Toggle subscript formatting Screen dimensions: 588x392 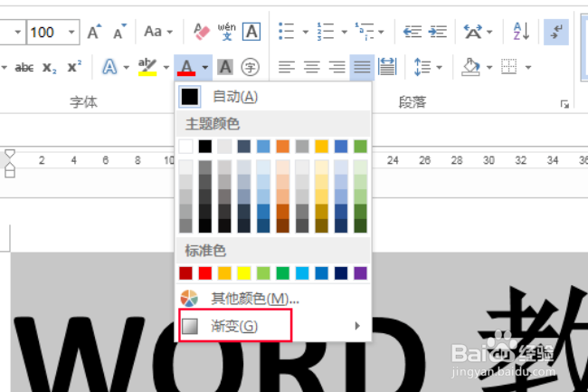[x=50, y=68]
